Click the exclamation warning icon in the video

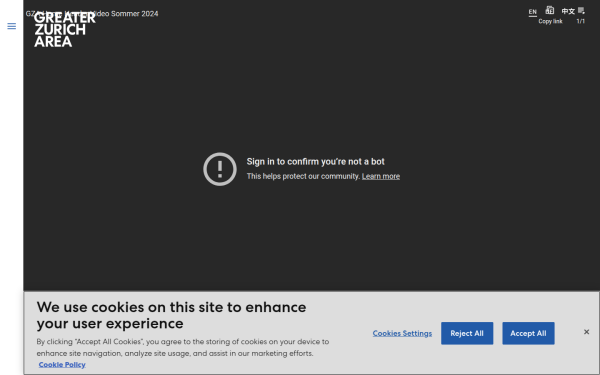tap(220, 169)
